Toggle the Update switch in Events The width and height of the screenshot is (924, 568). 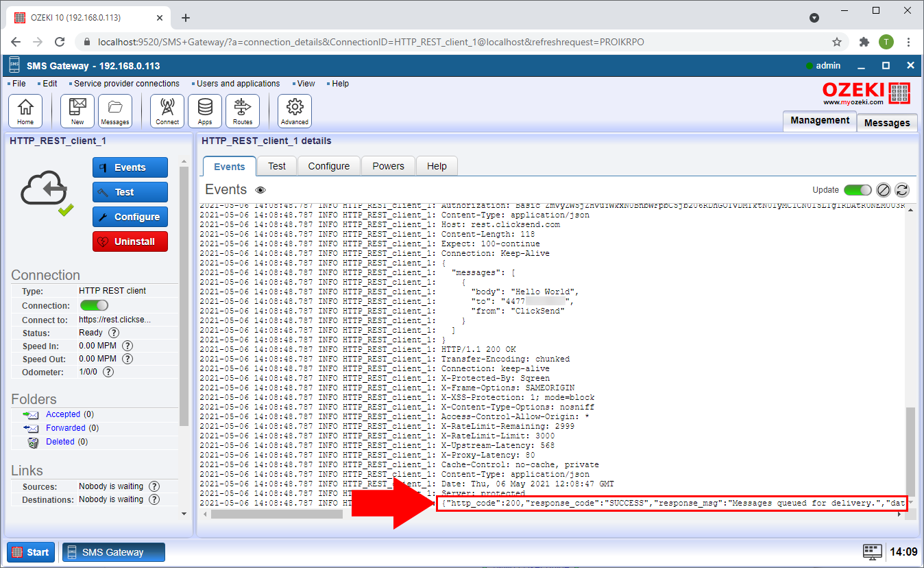pos(858,190)
